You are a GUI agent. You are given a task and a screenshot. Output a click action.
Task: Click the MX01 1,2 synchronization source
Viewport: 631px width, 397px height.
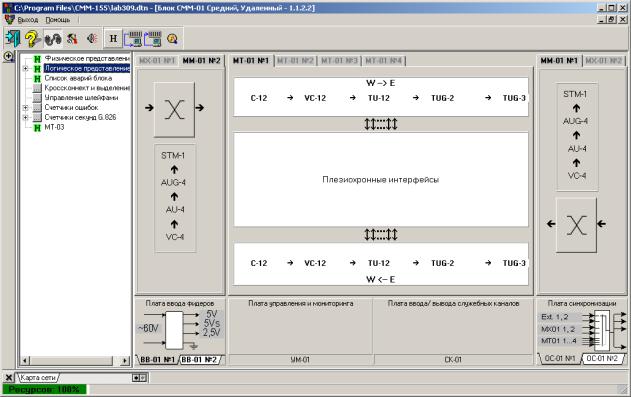pos(559,329)
